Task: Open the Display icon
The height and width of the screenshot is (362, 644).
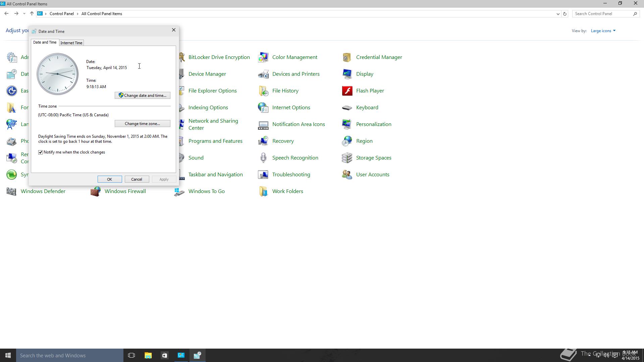Action: [347, 74]
